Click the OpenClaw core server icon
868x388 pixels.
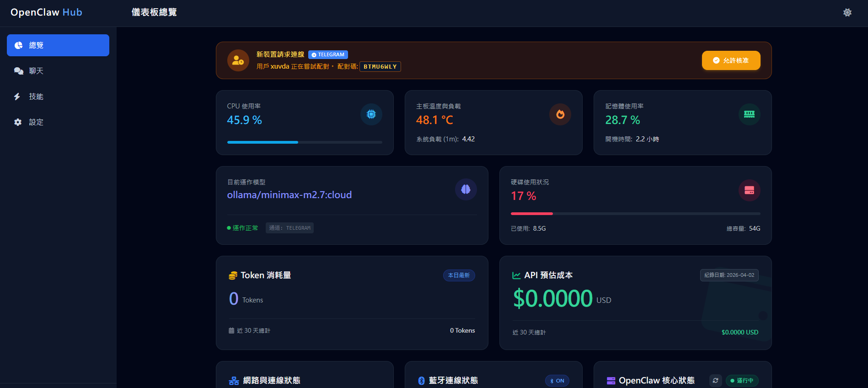click(x=611, y=381)
